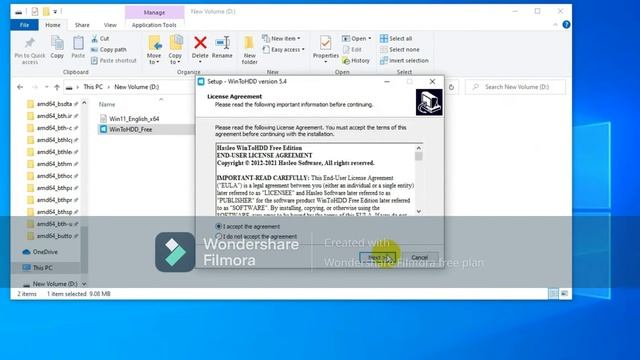Click Select none in ribbon
The height and width of the screenshot is (360, 640).
400,49
